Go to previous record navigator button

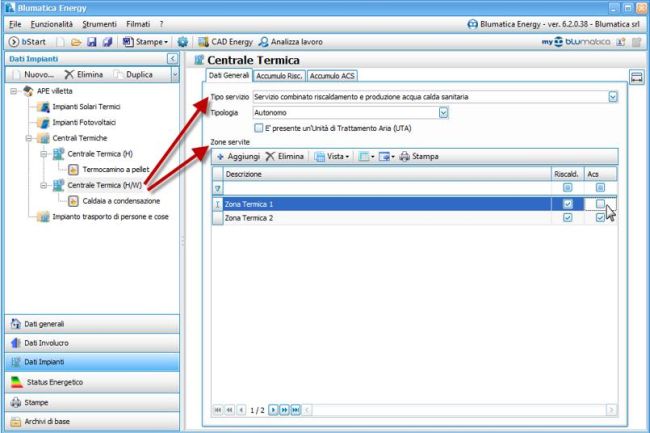241,410
